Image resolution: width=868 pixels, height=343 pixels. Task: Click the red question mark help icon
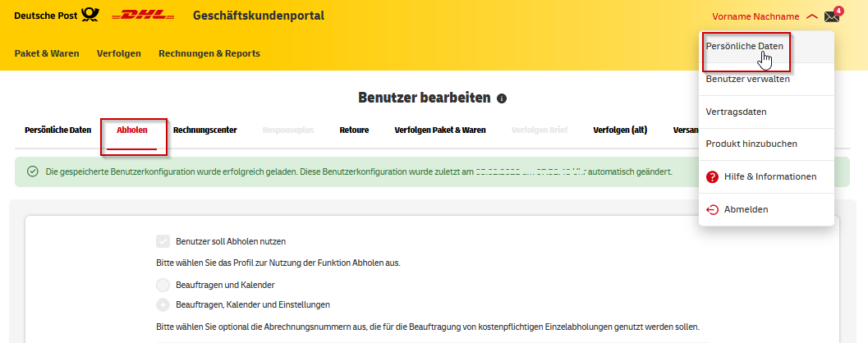pos(713,177)
